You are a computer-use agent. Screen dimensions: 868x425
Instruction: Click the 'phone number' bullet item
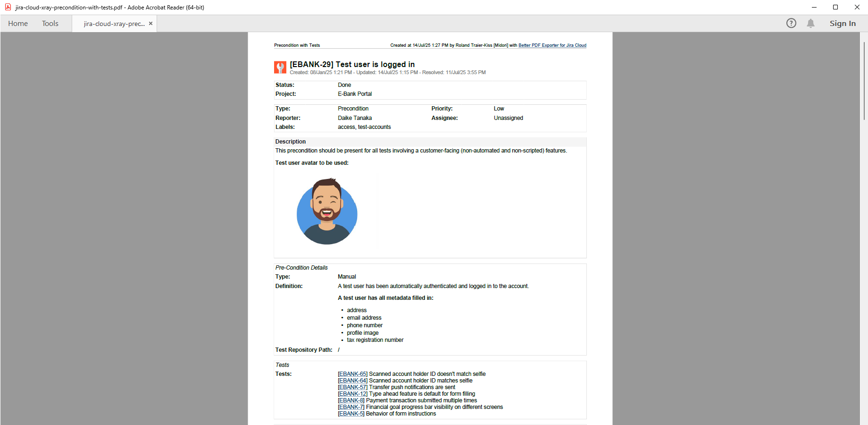click(365, 325)
